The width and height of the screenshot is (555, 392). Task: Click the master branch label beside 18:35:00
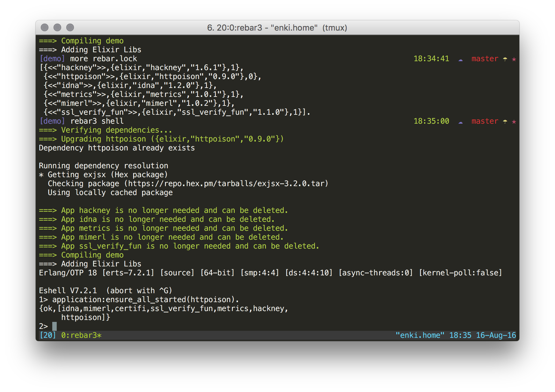[x=485, y=121]
